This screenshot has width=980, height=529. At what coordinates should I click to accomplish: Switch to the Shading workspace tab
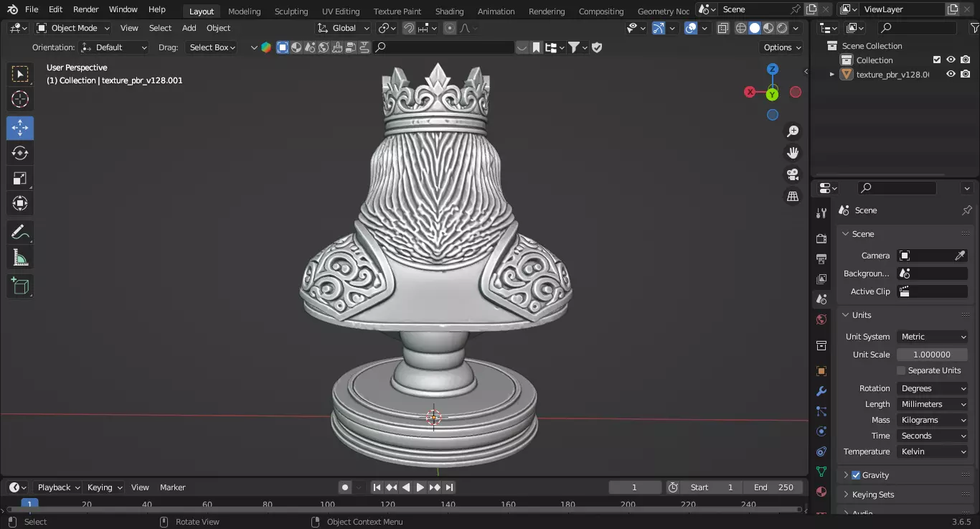pyautogui.click(x=449, y=11)
